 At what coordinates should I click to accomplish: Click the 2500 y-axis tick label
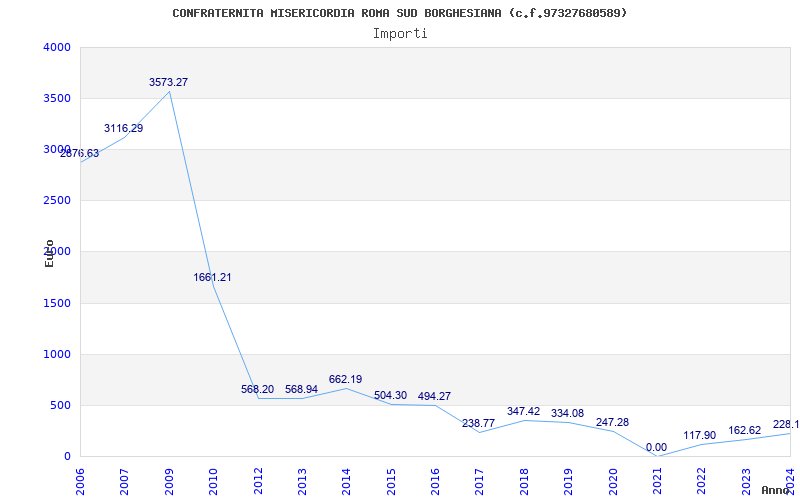coord(57,201)
